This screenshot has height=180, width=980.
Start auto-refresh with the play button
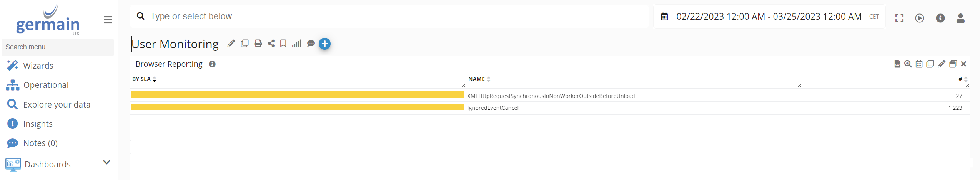[x=919, y=18]
